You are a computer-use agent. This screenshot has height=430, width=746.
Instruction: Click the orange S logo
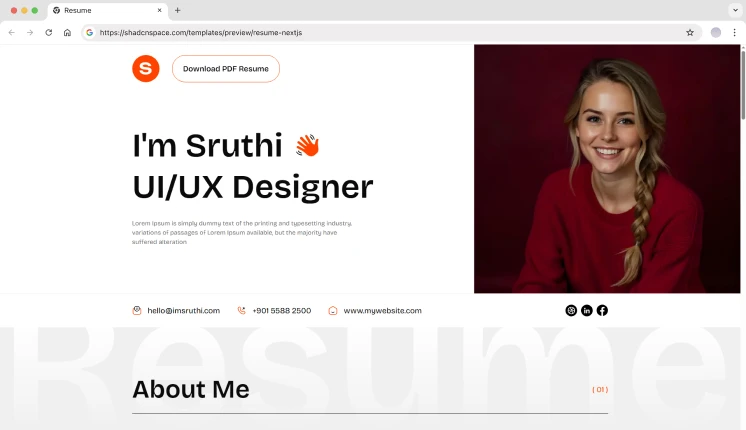146,68
